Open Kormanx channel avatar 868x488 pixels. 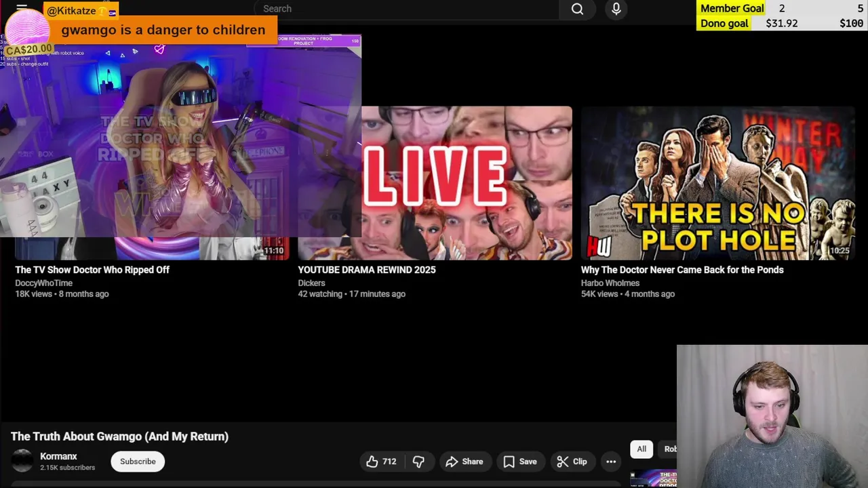(x=22, y=461)
